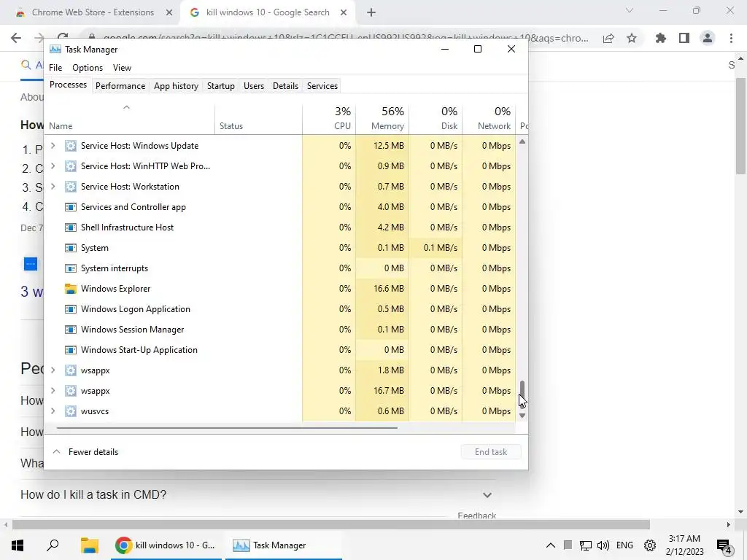Image resolution: width=747 pixels, height=560 pixels.
Task: Open taskbar search magnifier
Action: 53,545
